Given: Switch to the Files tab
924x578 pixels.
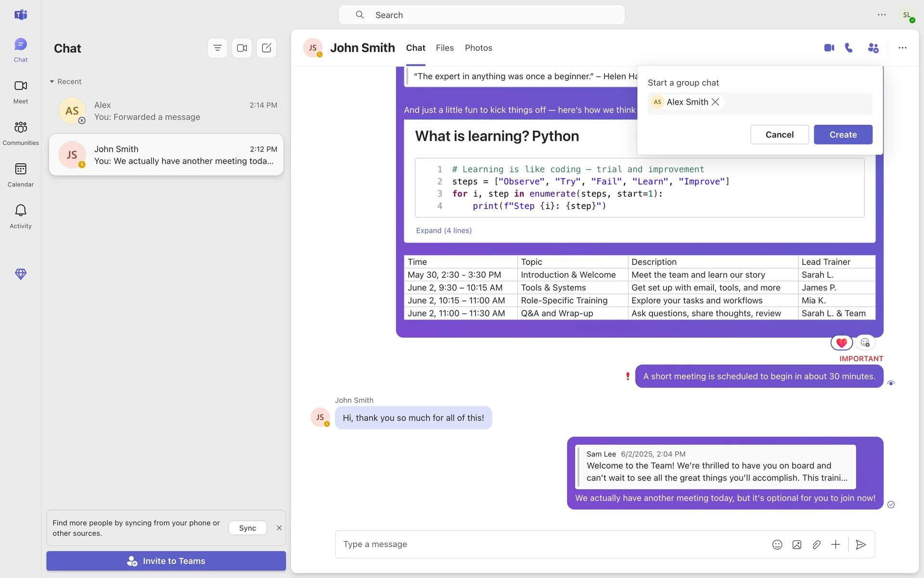Looking at the screenshot, I should tap(445, 48).
